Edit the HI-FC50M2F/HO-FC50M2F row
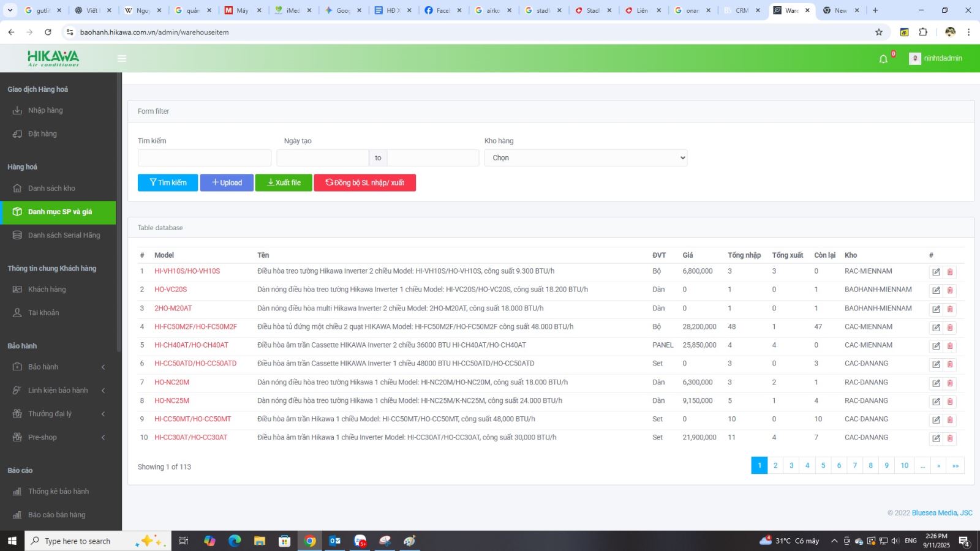 click(x=936, y=328)
